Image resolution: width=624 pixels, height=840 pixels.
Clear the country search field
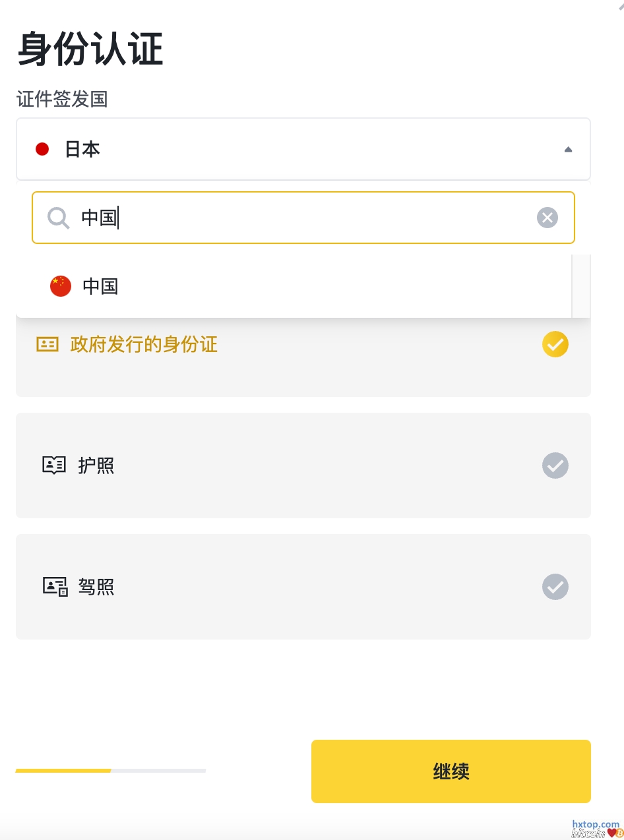547,218
